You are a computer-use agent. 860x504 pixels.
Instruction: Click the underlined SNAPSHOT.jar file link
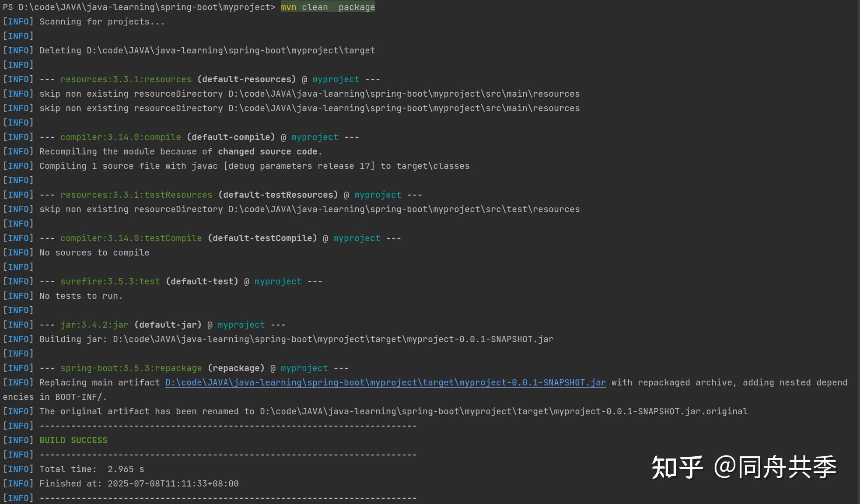click(384, 382)
